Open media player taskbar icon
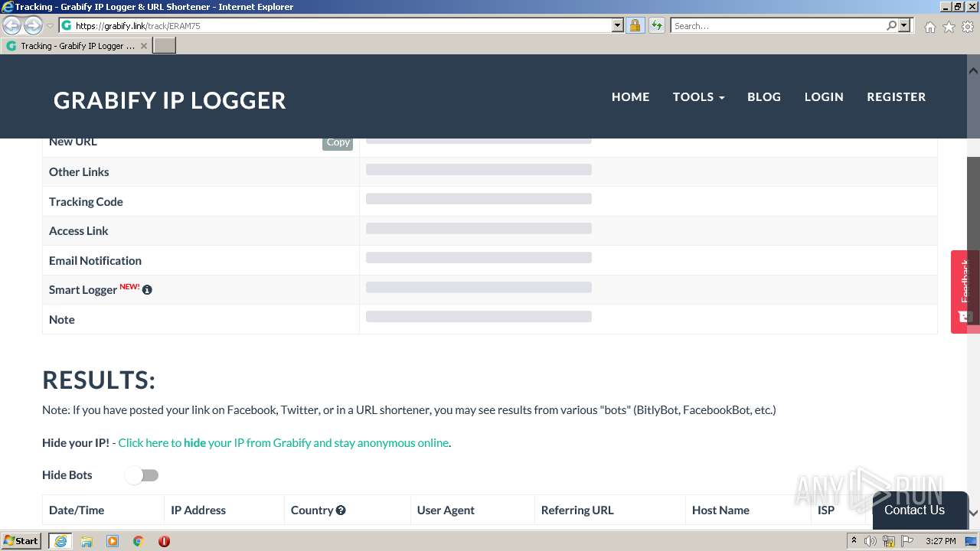The height and width of the screenshot is (551, 980). pos(113,541)
